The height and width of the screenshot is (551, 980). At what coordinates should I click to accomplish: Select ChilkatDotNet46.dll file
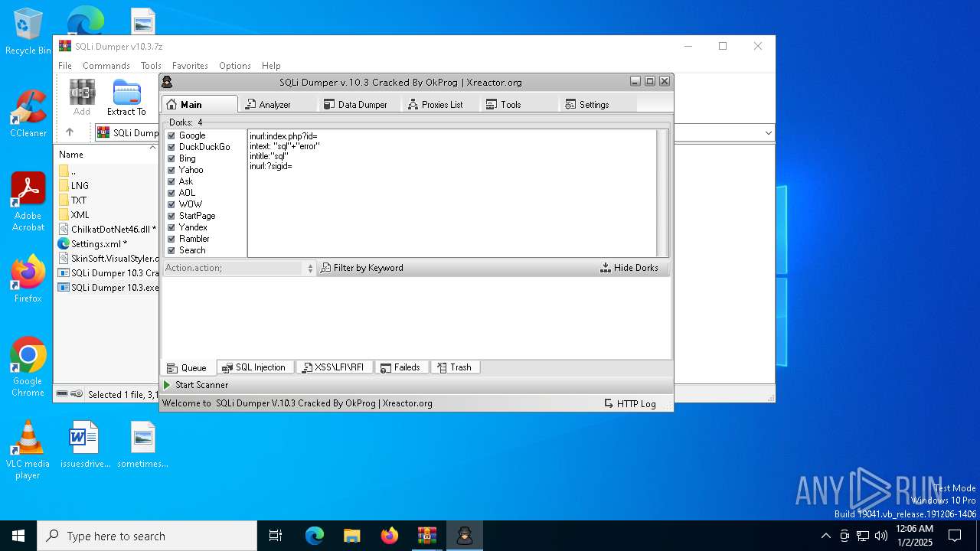[x=108, y=230]
